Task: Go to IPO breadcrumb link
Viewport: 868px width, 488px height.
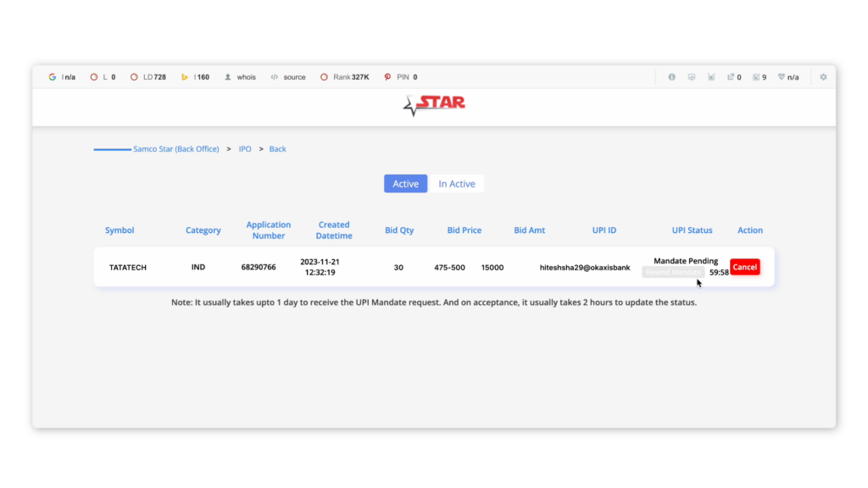Action: 244,149
